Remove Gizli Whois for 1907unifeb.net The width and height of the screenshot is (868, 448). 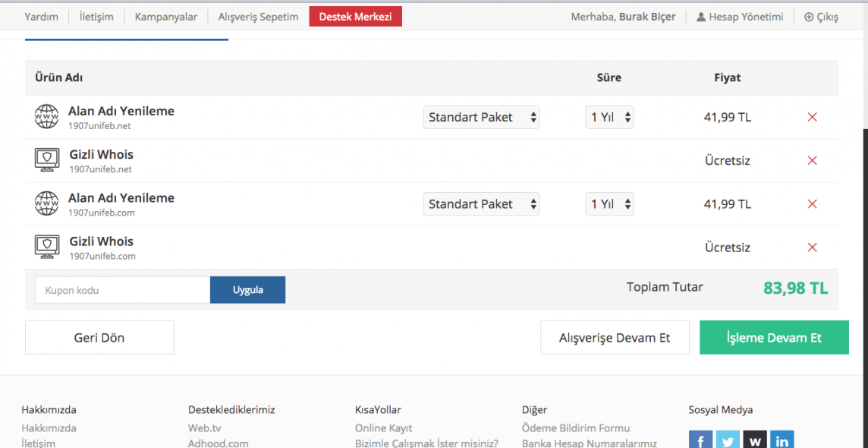point(812,160)
